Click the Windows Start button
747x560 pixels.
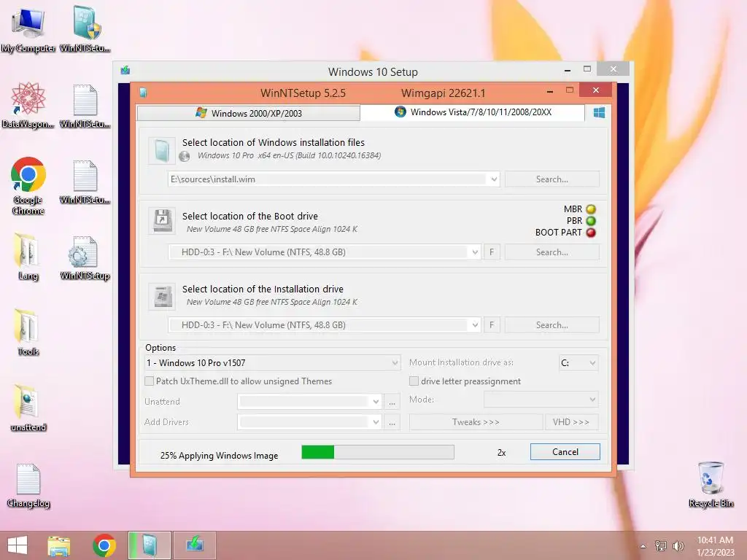tap(18, 545)
